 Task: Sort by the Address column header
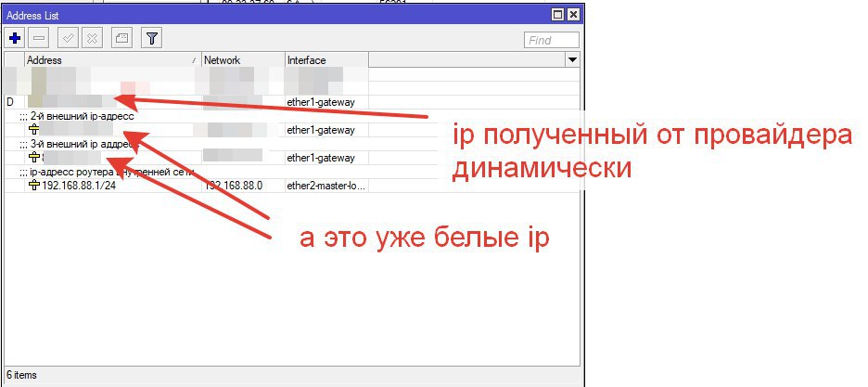coord(113,59)
